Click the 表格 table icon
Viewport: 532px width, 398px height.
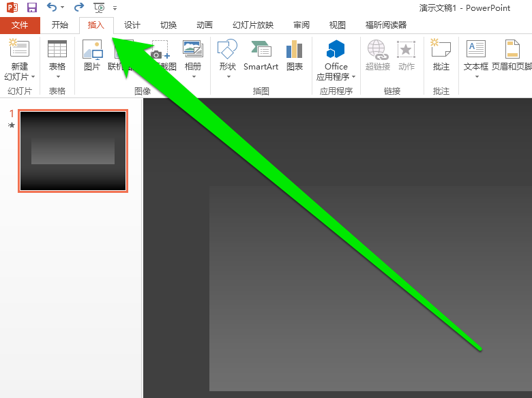pyautogui.click(x=57, y=49)
